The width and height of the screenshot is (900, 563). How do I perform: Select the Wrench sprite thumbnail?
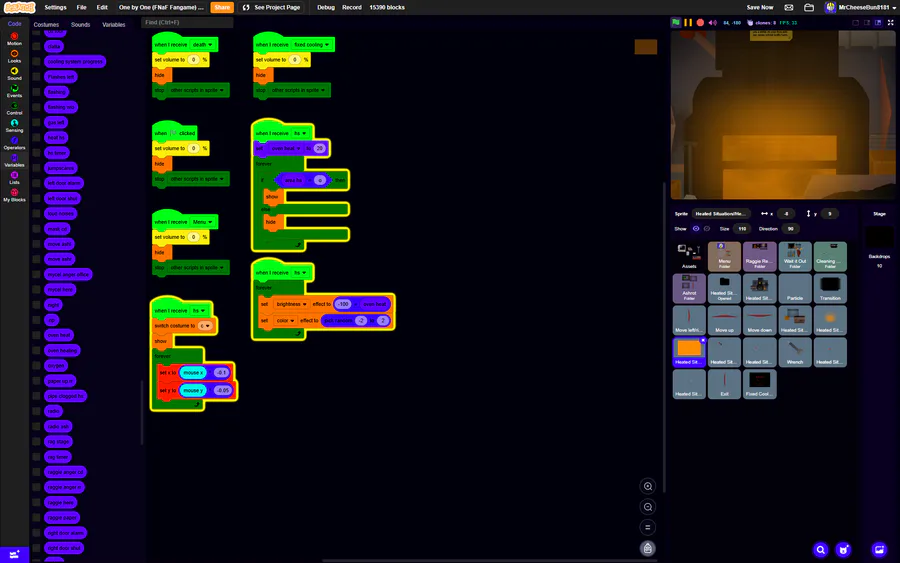[795, 352]
